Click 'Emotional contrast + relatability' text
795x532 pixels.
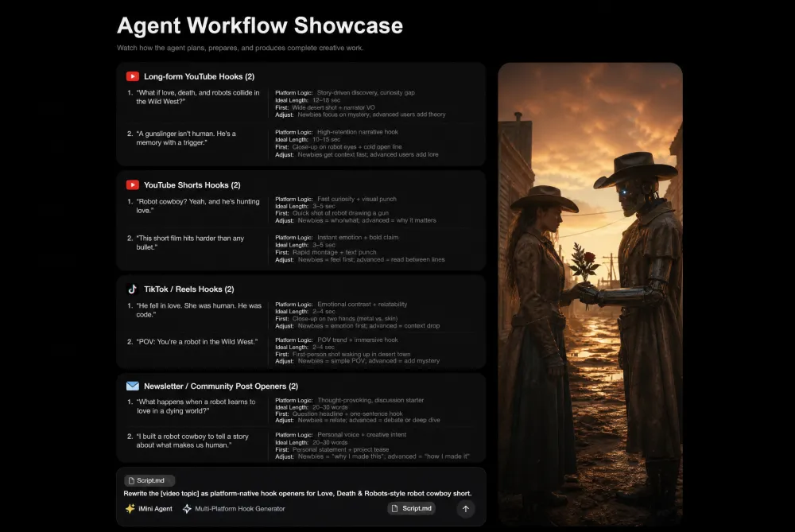pos(362,305)
